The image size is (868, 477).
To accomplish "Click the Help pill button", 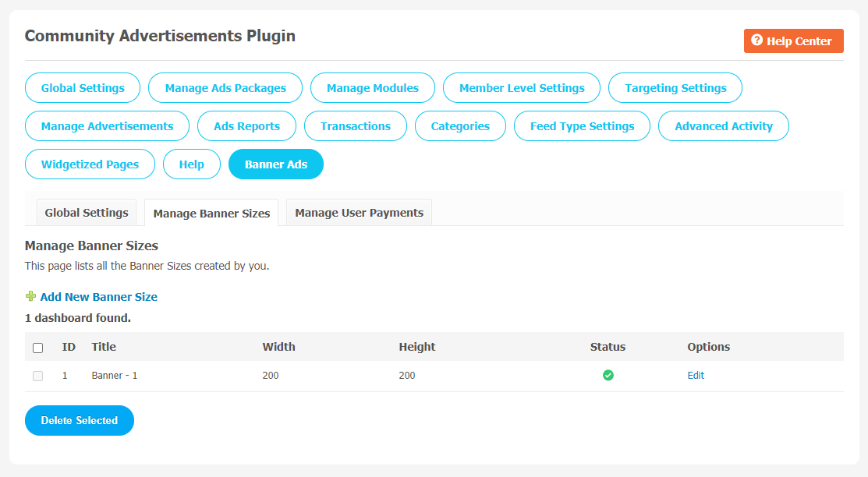I will pyautogui.click(x=192, y=164).
